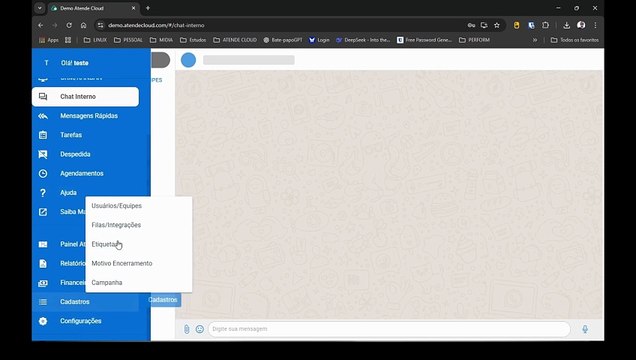Open the Login bookmark
The width and height of the screenshot is (636, 360).
tap(319, 40)
